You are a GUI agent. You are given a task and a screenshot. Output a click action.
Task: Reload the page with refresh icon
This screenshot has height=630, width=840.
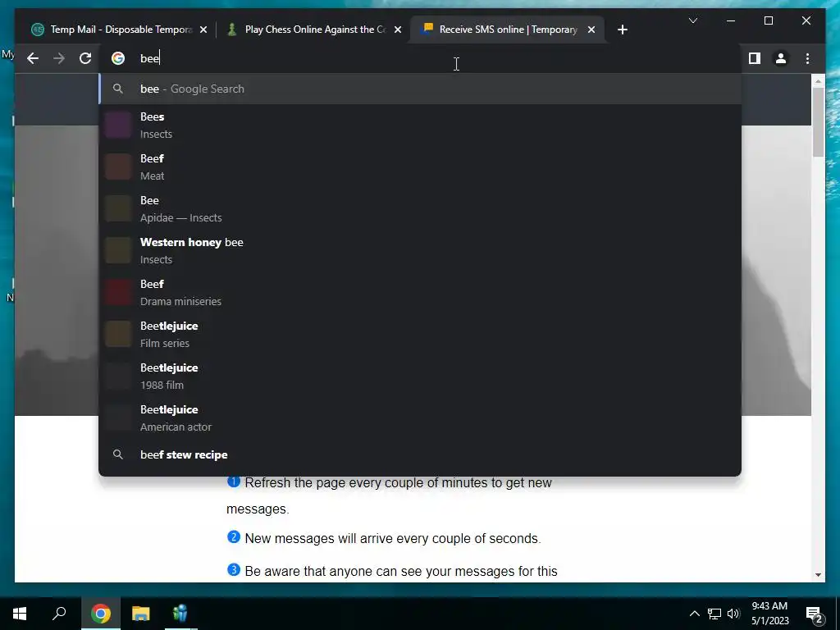[85, 58]
